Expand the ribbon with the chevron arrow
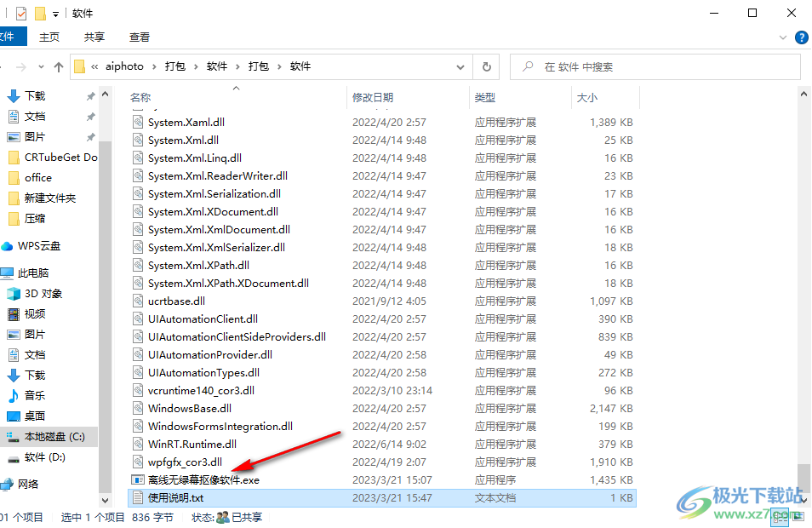This screenshot has width=812, height=528. [781, 37]
